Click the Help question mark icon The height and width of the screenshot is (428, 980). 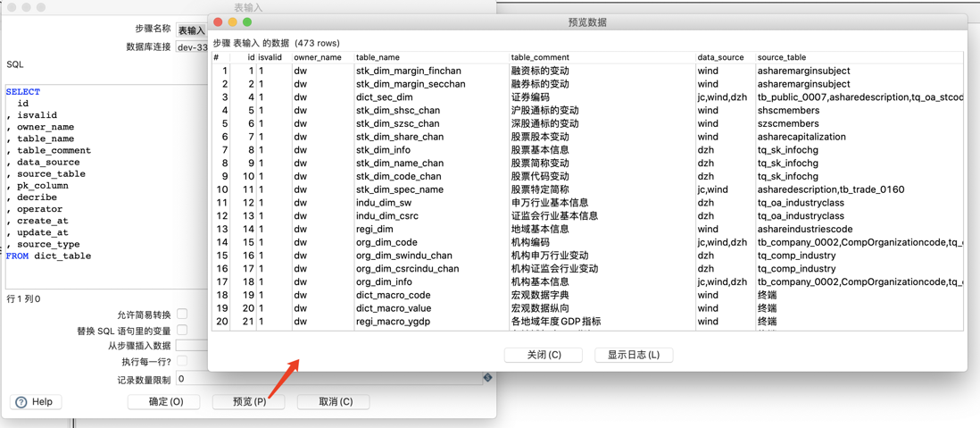click(x=21, y=402)
